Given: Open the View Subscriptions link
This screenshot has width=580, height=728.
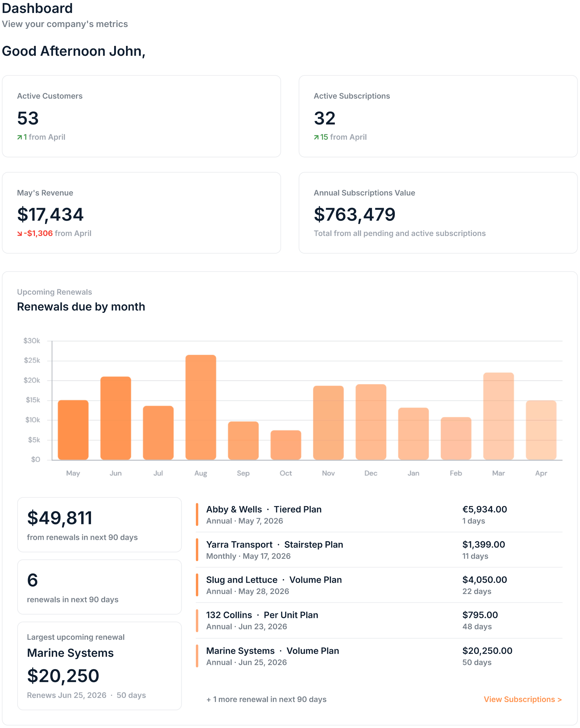Looking at the screenshot, I should click(x=523, y=699).
